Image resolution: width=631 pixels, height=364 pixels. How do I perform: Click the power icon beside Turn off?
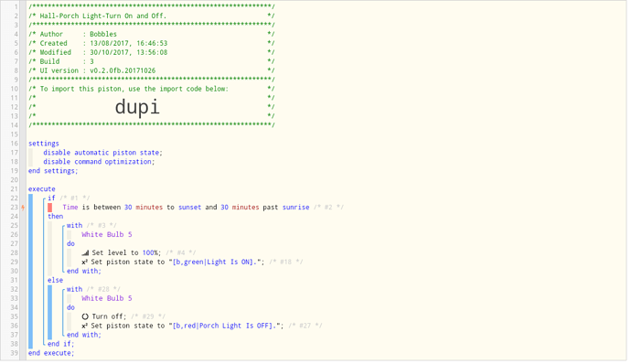(x=85, y=316)
